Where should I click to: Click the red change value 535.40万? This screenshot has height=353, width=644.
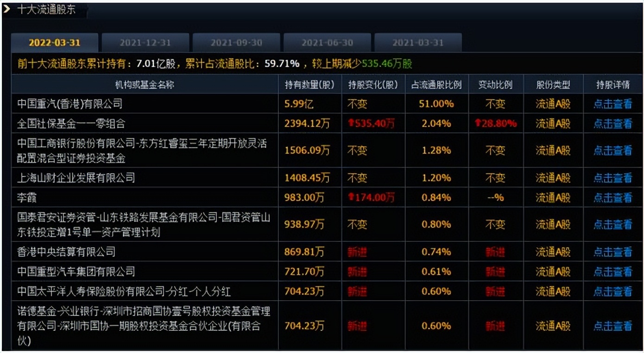coord(372,124)
